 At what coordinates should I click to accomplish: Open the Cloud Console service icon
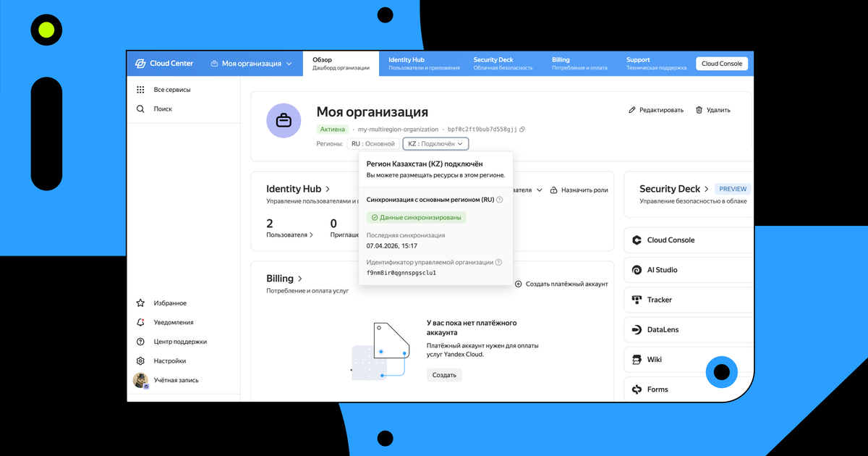(637, 240)
